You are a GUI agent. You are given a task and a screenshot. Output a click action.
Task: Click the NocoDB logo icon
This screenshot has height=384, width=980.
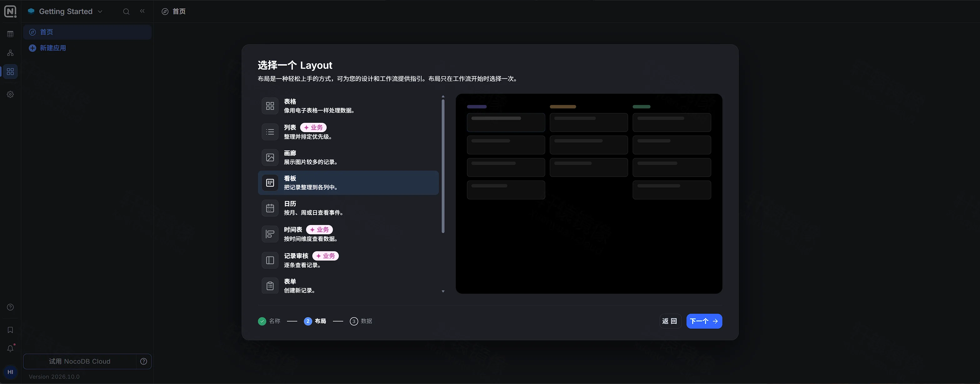click(10, 12)
